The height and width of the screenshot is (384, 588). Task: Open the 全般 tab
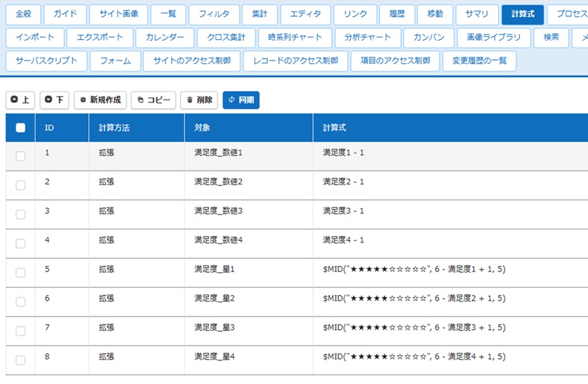23,14
